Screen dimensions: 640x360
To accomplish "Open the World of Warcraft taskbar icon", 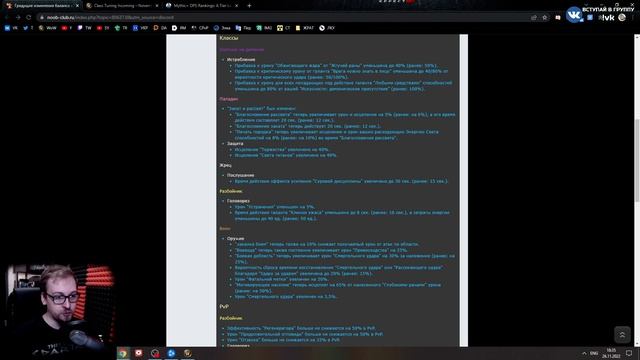I will coord(187,353).
